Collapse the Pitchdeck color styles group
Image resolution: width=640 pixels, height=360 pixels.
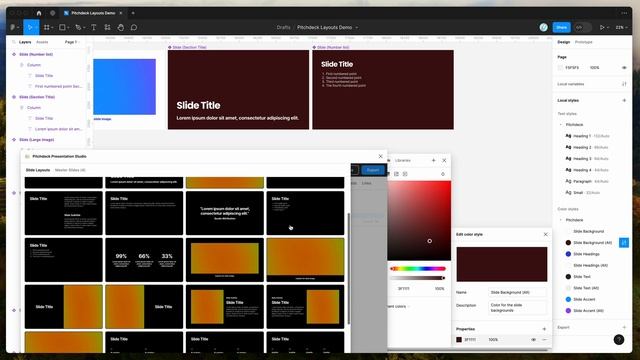point(560,220)
